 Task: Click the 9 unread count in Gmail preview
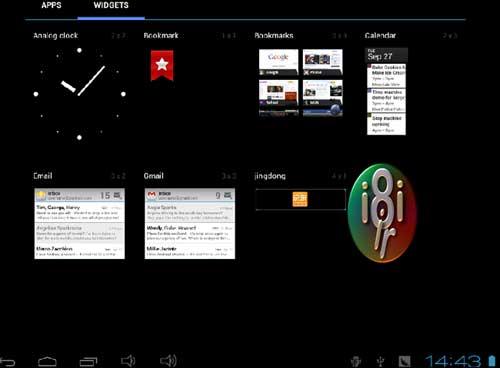tap(218, 195)
